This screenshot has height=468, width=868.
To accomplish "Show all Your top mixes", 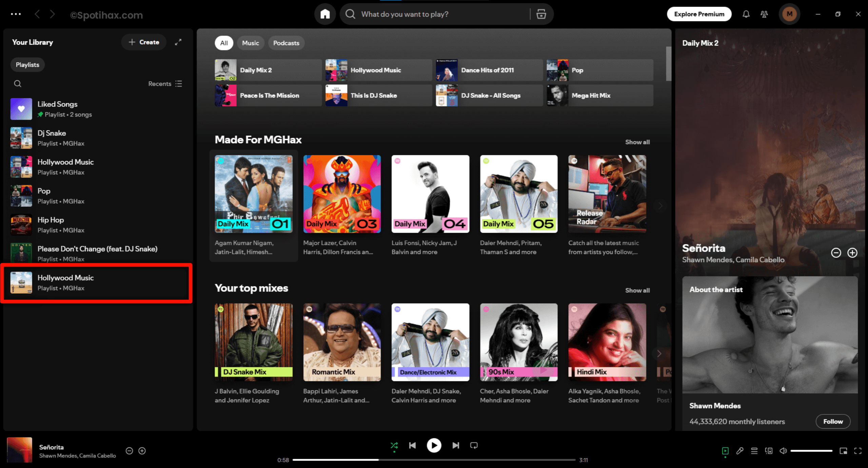I will click(x=637, y=290).
